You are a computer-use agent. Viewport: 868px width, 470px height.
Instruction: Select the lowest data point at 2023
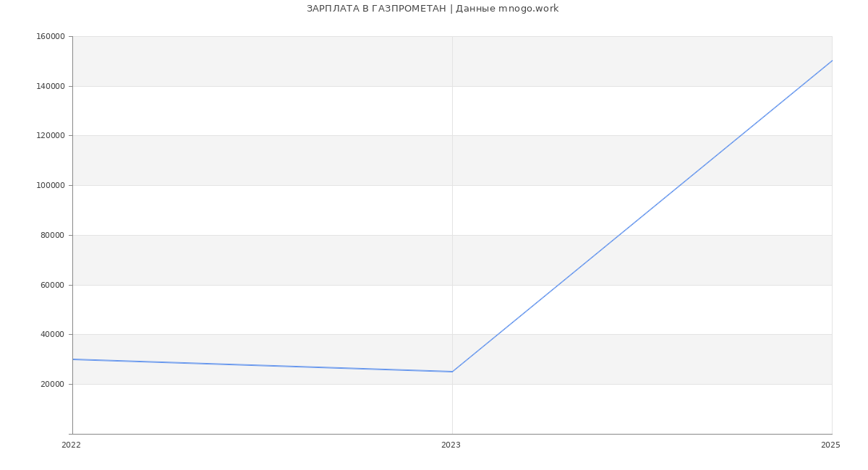[x=452, y=372]
